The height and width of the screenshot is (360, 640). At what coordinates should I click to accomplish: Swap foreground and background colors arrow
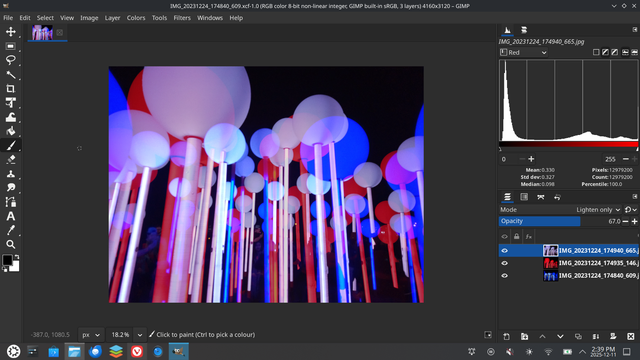coord(17,257)
